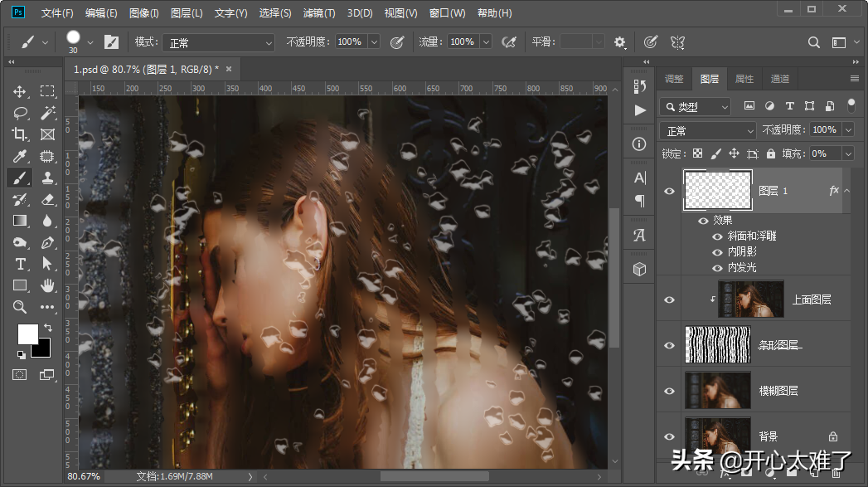Click the 条形图层 layer thumbnail
868x487 pixels.
(x=718, y=344)
